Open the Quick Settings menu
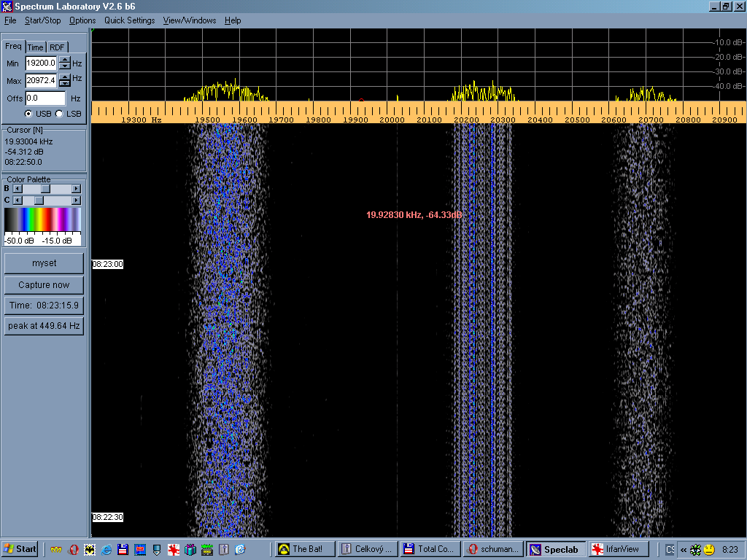The width and height of the screenshot is (747, 560). click(130, 20)
